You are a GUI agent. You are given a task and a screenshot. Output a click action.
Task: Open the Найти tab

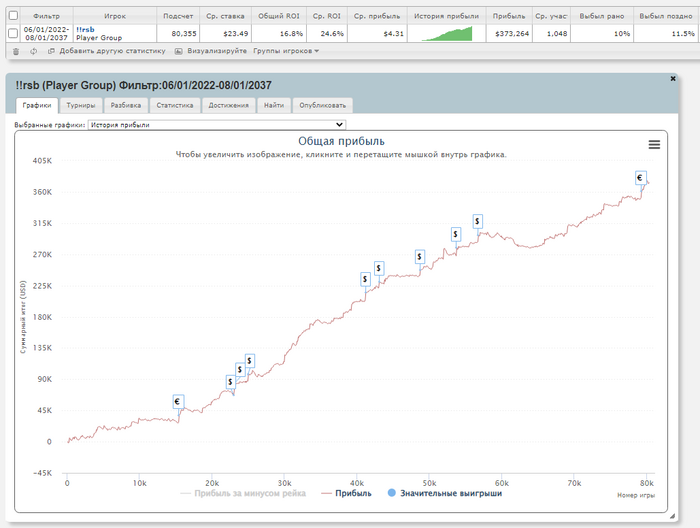(274, 105)
